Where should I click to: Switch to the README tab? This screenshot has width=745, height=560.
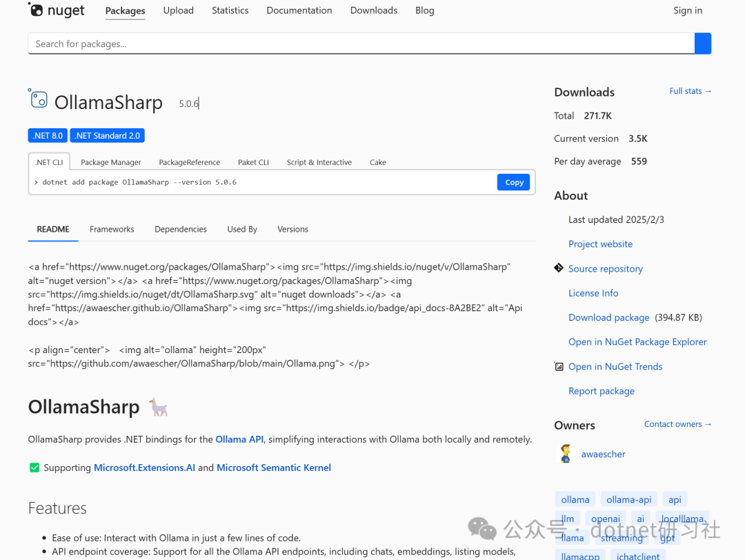point(53,230)
